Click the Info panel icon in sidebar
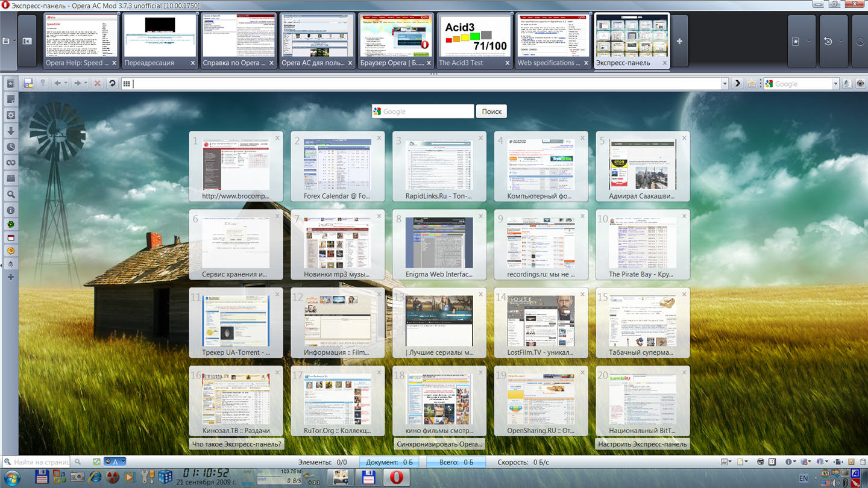This screenshot has height=488, width=868. pos(11,210)
